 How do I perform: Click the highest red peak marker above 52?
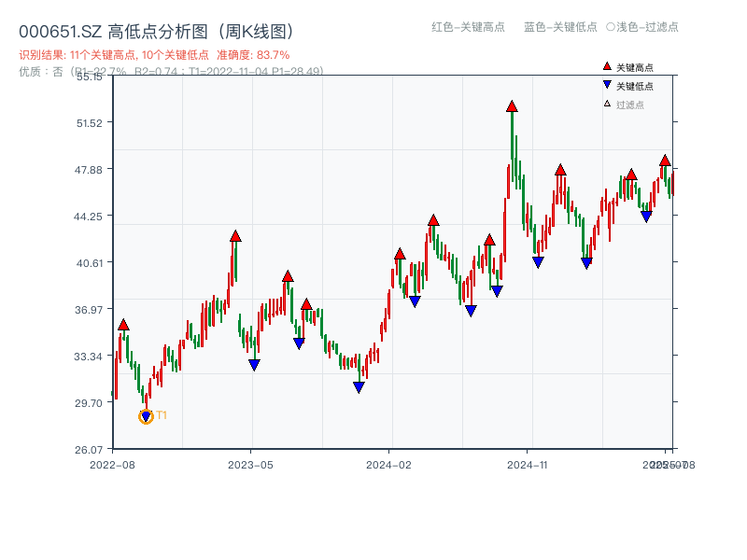[512, 106]
